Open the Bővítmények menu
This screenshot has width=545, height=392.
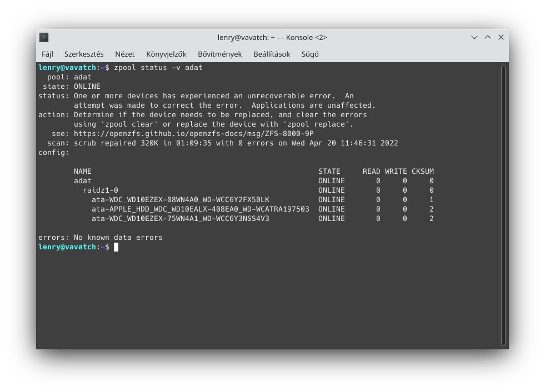(x=219, y=54)
